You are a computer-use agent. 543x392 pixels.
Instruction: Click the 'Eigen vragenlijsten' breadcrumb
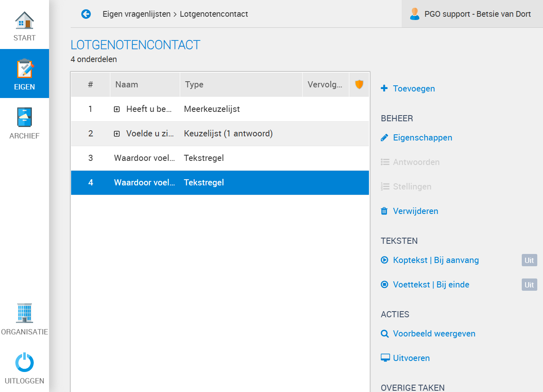(136, 14)
